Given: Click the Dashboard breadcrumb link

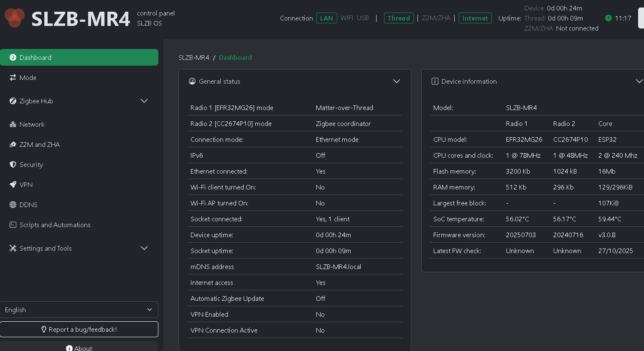Looking at the screenshot, I should tap(235, 58).
